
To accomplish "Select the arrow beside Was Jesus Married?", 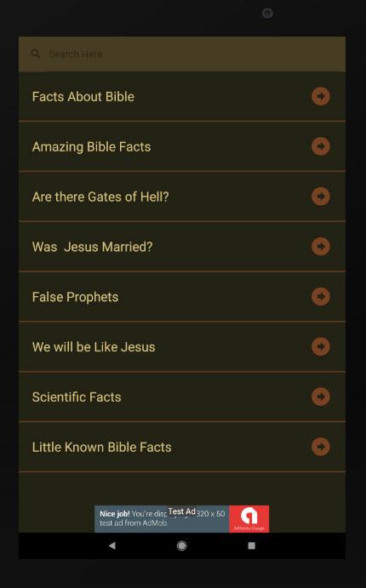I will [x=321, y=247].
